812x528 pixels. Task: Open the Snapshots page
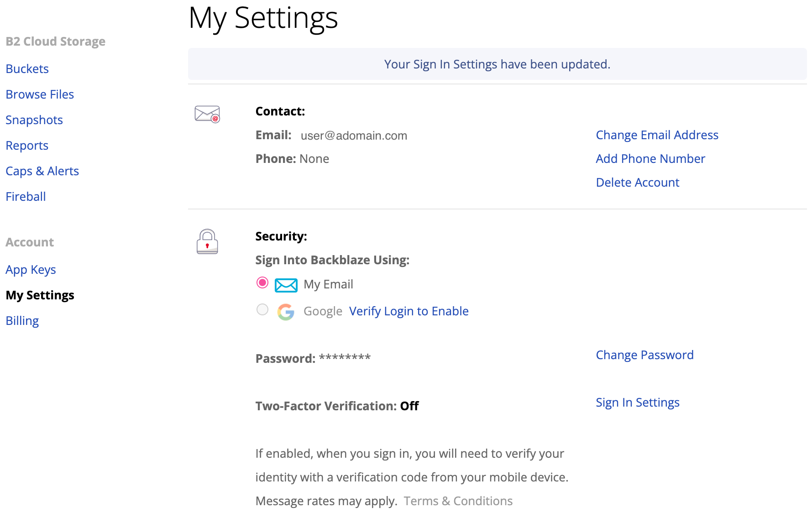click(34, 120)
